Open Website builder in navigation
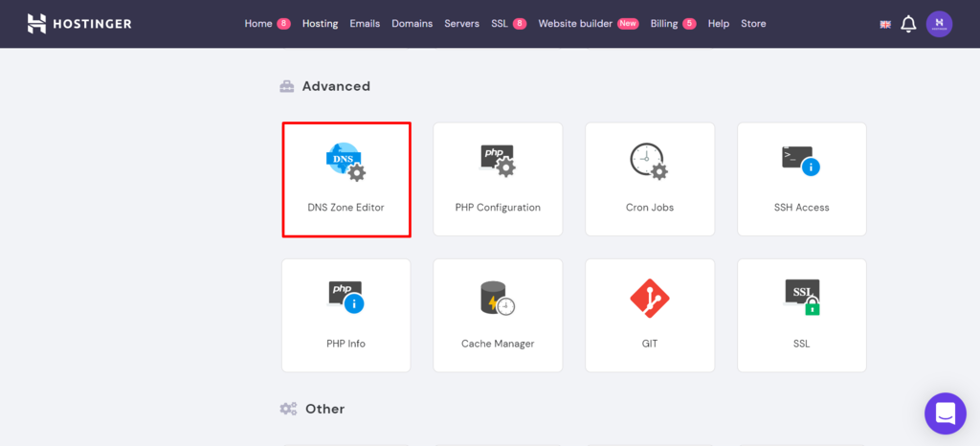The width and height of the screenshot is (980, 446). pos(575,23)
